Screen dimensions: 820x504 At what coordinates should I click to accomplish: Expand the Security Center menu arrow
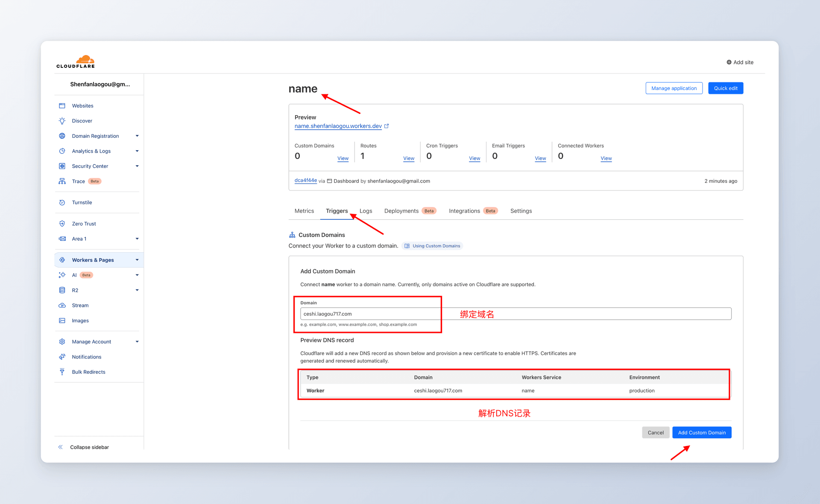coord(137,166)
